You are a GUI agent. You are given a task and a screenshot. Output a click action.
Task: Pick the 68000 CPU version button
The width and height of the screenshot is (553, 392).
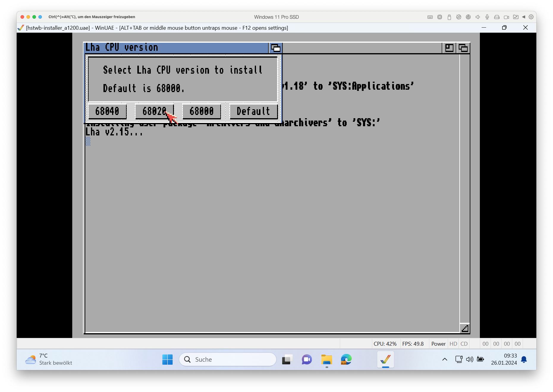pyautogui.click(x=202, y=111)
